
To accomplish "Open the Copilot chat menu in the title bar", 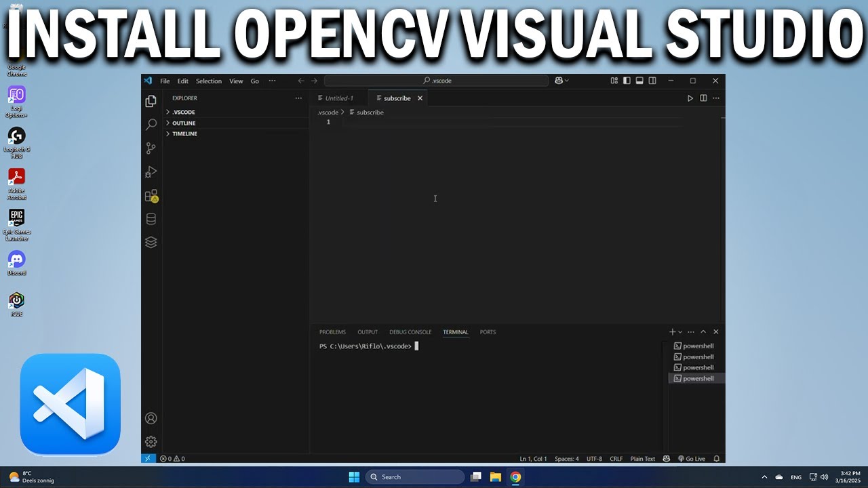I will pos(561,81).
